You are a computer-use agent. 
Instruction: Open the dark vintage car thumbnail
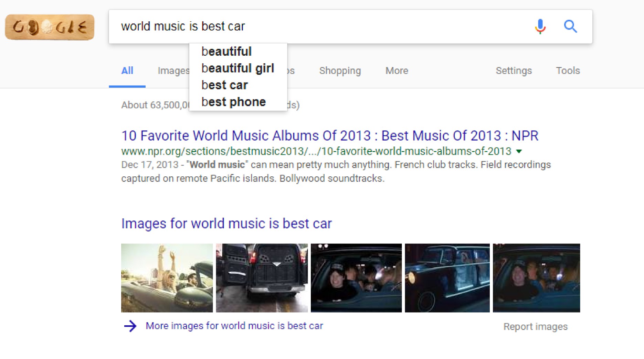pos(447,278)
